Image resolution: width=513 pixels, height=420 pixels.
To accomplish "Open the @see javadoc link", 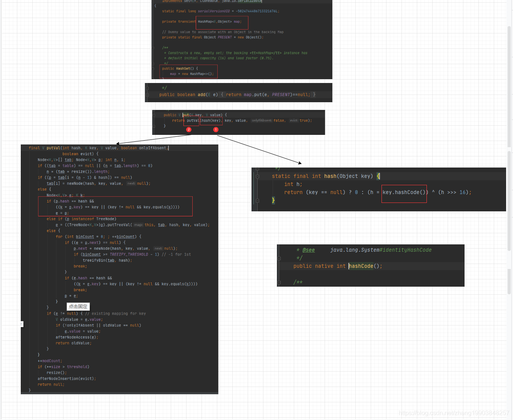I will (x=308, y=250).
